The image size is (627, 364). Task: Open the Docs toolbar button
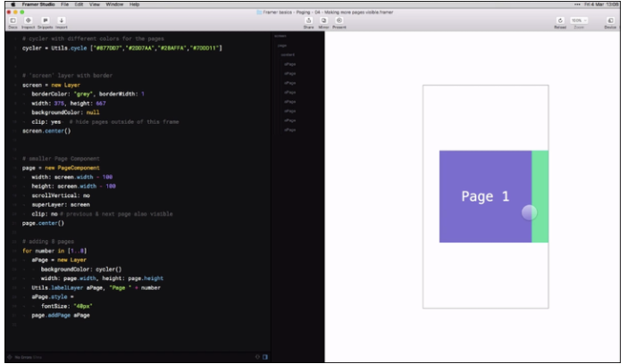(13, 22)
